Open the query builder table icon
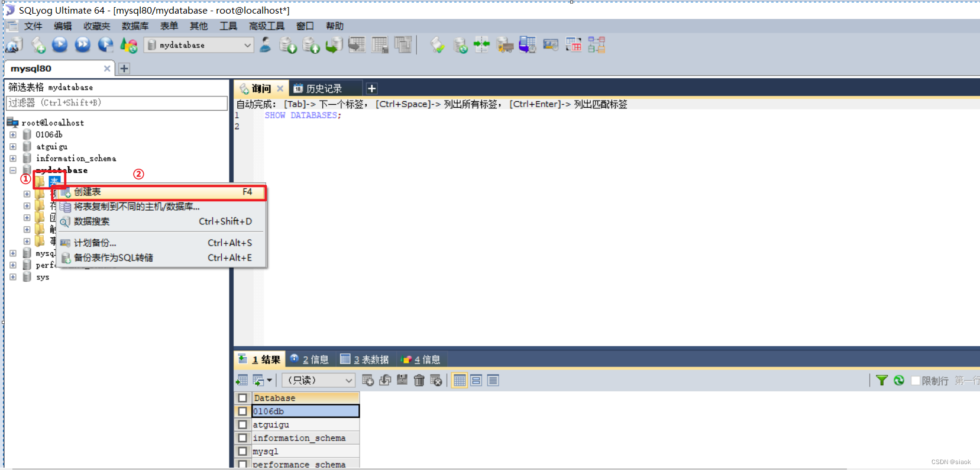This screenshot has width=980, height=470. (574, 45)
